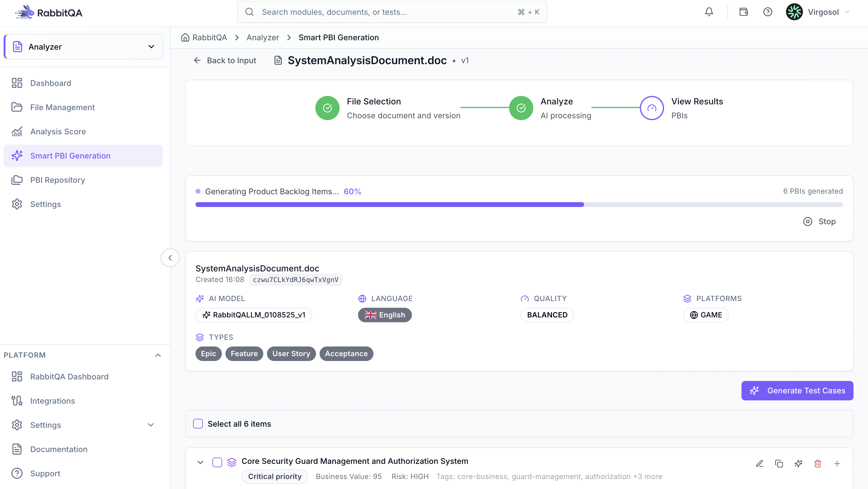Expand the platform Settings submenu arrow
The image size is (868, 489).
point(151,425)
